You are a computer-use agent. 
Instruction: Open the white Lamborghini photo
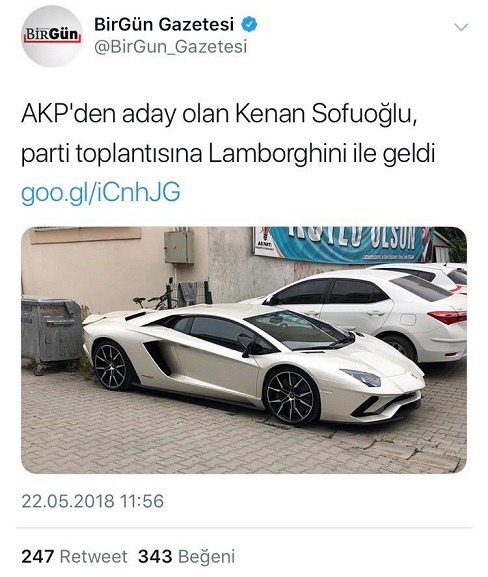click(x=244, y=350)
